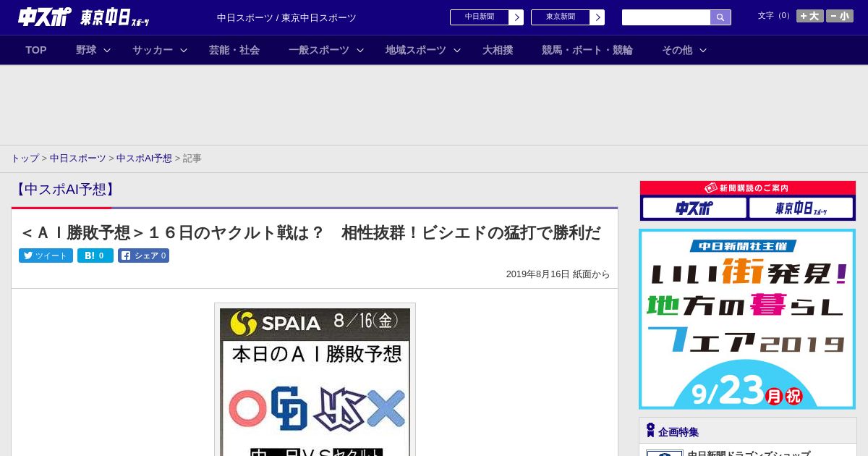Open the 芸能・社会 section

click(234, 50)
